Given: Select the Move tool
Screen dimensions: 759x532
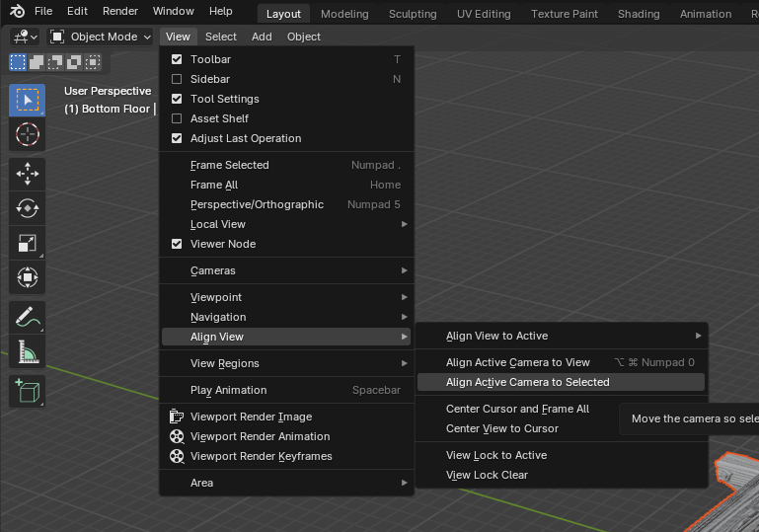Looking at the screenshot, I should (x=28, y=175).
